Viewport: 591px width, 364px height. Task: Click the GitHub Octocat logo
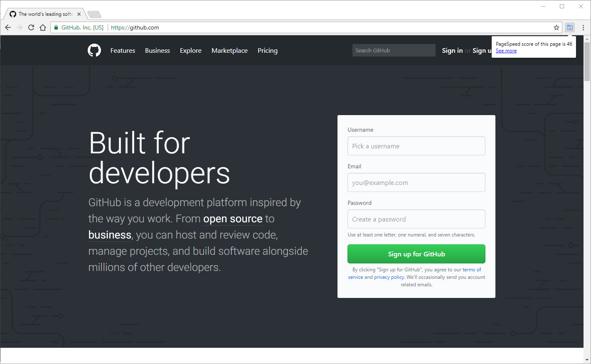[94, 50]
